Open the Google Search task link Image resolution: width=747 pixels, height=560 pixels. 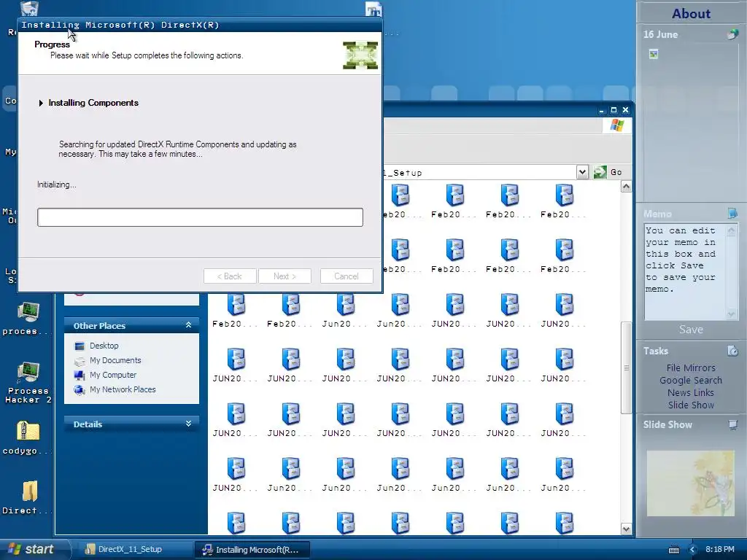(x=691, y=381)
